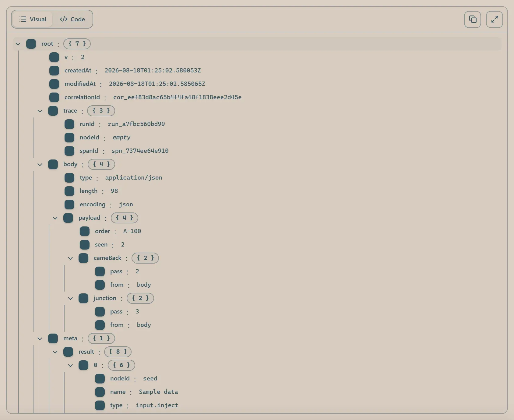Image resolution: width=514 pixels, height=420 pixels.
Task: Click the square marker beside v
Action: click(54, 57)
